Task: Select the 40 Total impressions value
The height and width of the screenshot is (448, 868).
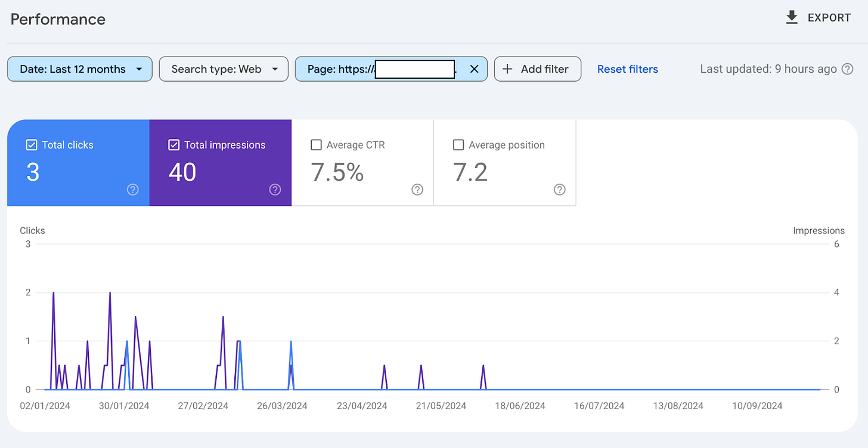Action: pyautogui.click(x=182, y=172)
